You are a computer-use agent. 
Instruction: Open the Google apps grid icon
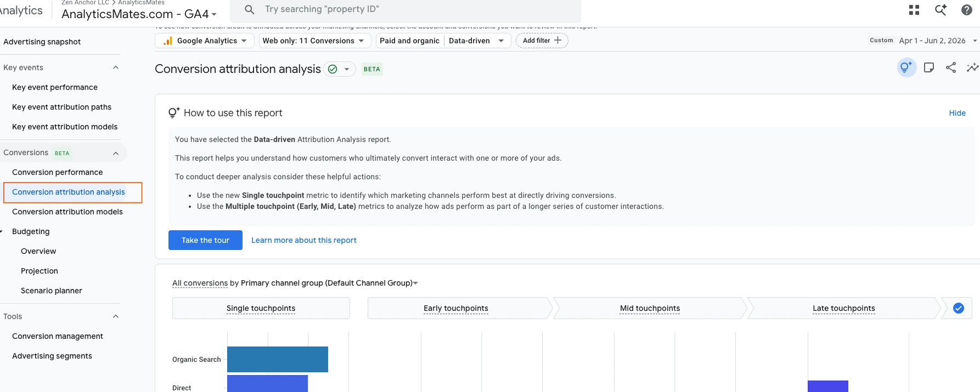[x=914, y=10]
